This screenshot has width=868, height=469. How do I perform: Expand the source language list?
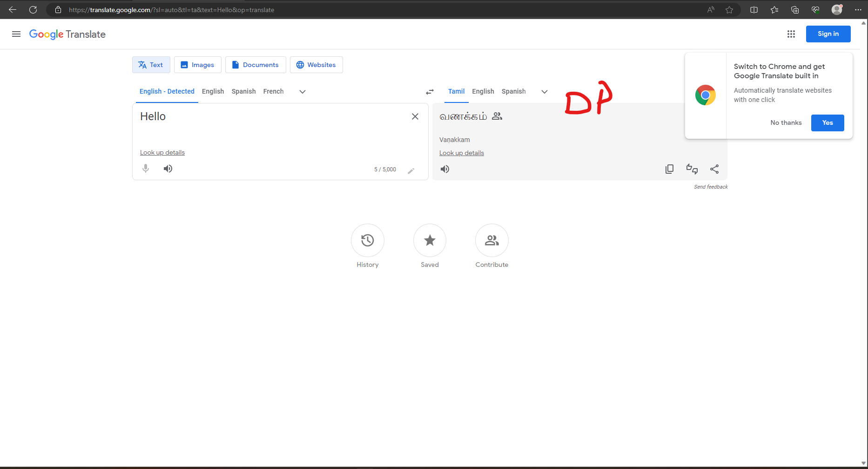(x=302, y=92)
